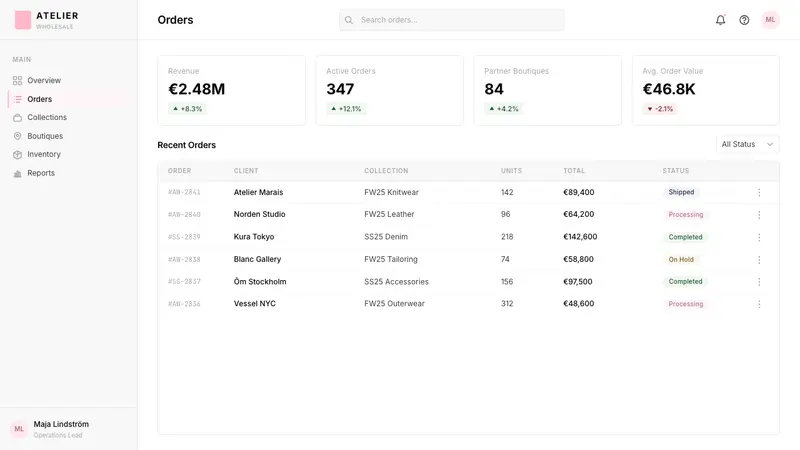Click Completed badge for Kura Tokyo
This screenshot has height=450, width=800.
pos(685,237)
